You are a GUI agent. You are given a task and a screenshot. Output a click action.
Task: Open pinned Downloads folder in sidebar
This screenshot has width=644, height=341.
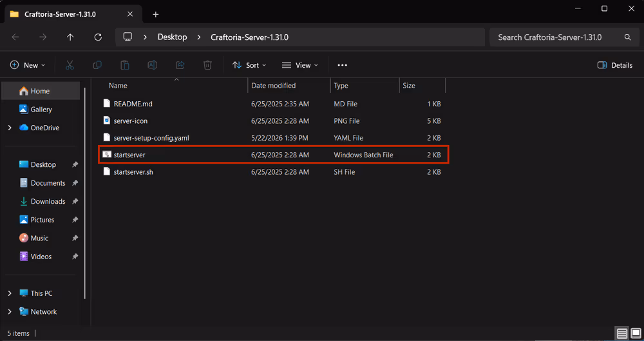click(43, 201)
